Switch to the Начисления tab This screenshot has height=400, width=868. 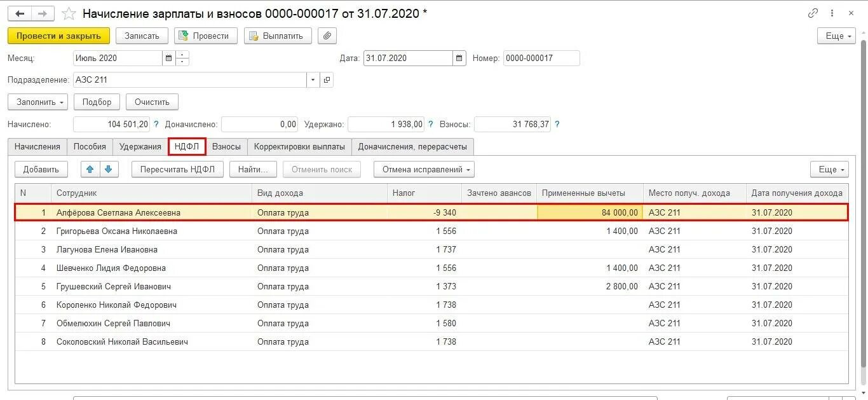tap(37, 146)
